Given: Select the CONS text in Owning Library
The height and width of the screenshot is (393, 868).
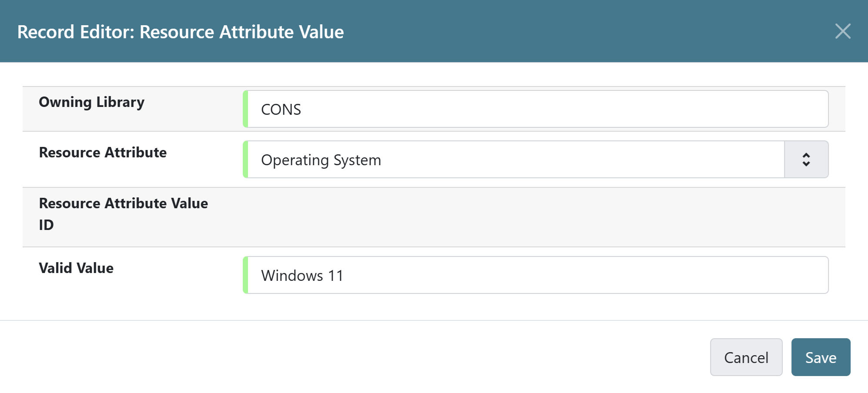Looking at the screenshot, I should (281, 110).
